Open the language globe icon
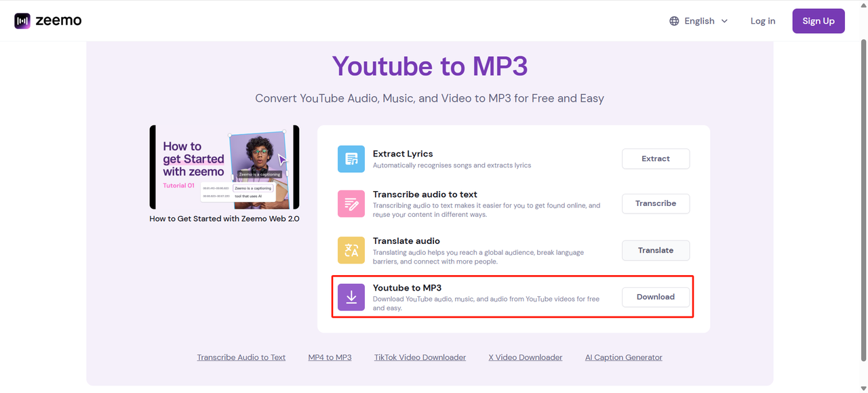The width and height of the screenshot is (868, 393). click(674, 20)
